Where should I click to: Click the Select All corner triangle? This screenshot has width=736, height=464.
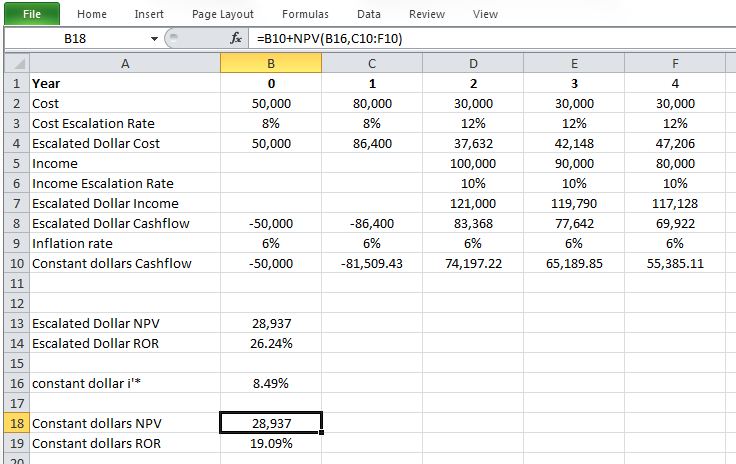pos(18,63)
